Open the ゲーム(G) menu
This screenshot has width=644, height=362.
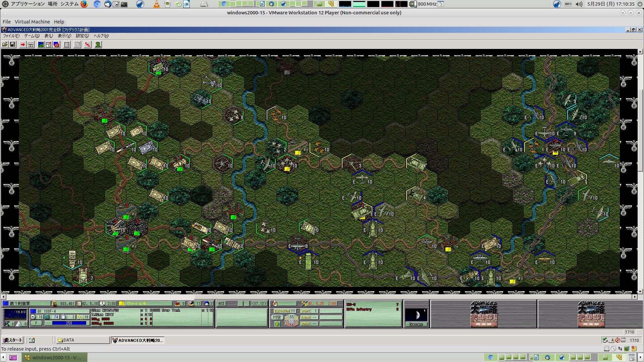point(32,36)
